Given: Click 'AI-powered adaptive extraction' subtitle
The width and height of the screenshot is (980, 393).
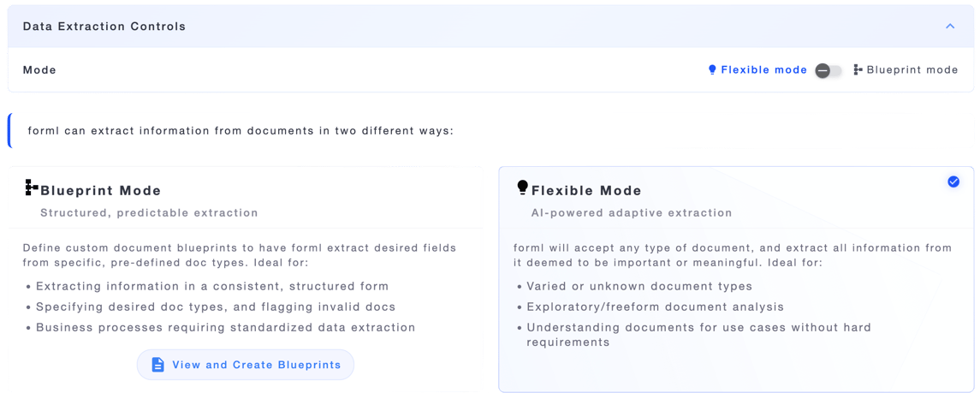Looking at the screenshot, I should [x=632, y=212].
